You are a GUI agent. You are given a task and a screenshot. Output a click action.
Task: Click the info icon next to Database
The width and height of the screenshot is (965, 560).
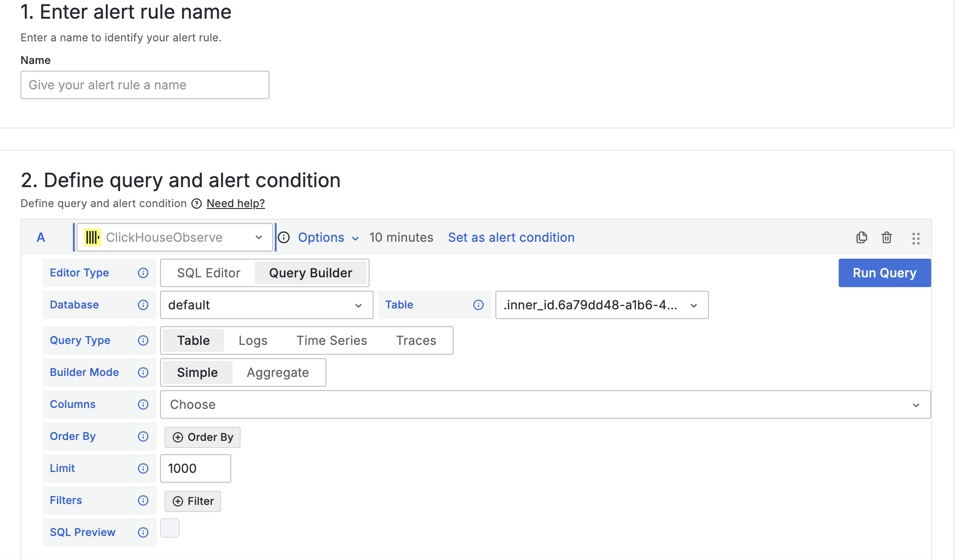click(x=143, y=305)
